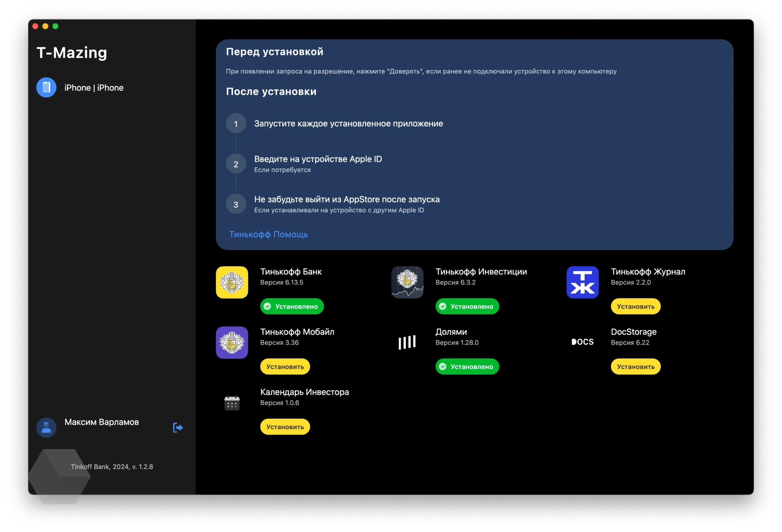Image resolution: width=782 pixels, height=532 pixels.
Task: Click the Максим Варламов user name
Action: point(102,422)
